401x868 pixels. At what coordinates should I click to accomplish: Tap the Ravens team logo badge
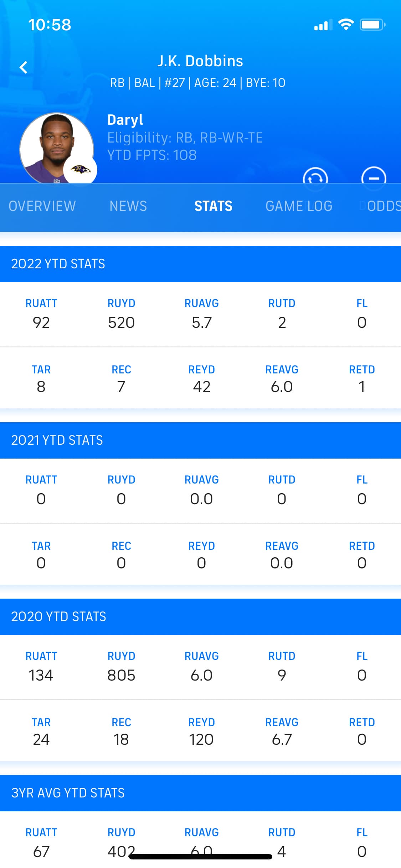(80, 170)
